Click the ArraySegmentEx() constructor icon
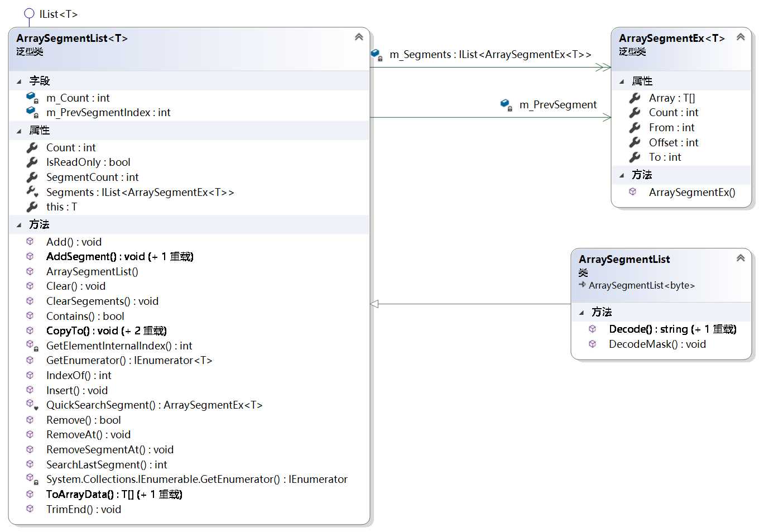The width and height of the screenshot is (759, 532). click(x=633, y=191)
